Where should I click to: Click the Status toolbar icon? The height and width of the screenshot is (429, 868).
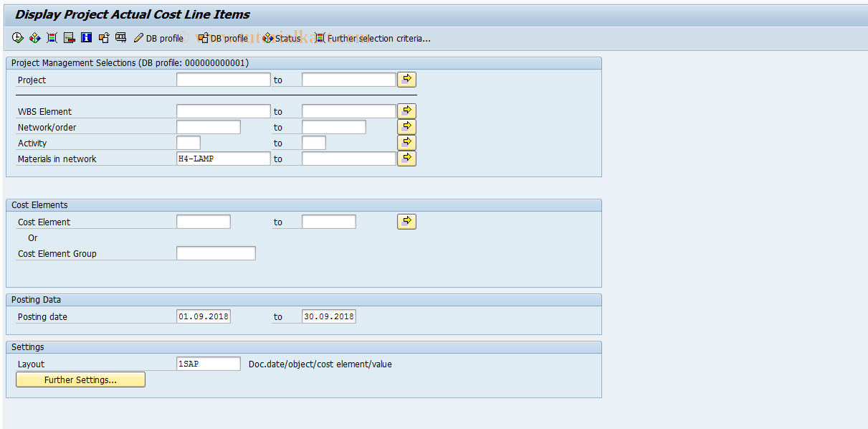pyautogui.click(x=280, y=38)
